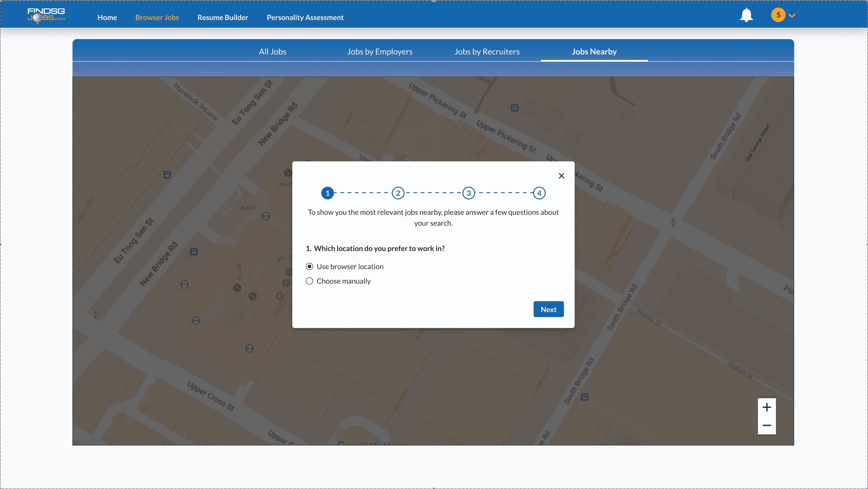This screenshot has width=868, height=489.
Task: Zoom in the map with plus
Action: coord(767,407)
